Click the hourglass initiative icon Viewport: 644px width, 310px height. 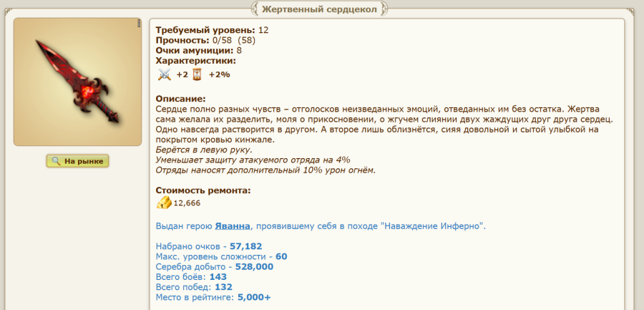[197, 74]
